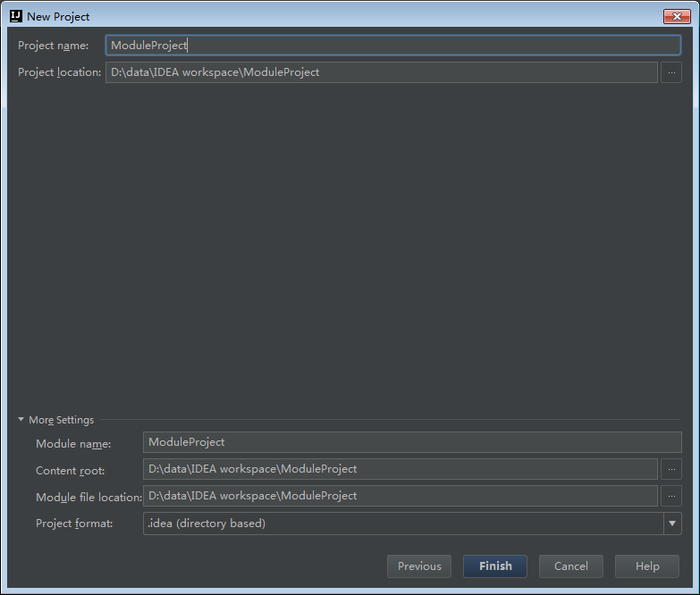The height and width of the screenshot is (595, 700).
Task: Collapse the More Settings section
Action: click(x=21, y=420)
